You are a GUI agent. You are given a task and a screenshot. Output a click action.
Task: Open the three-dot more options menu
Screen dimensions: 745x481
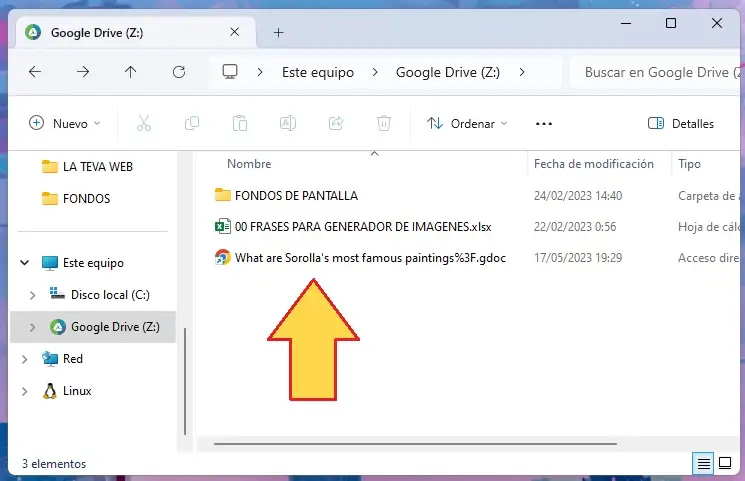(544, 124)
